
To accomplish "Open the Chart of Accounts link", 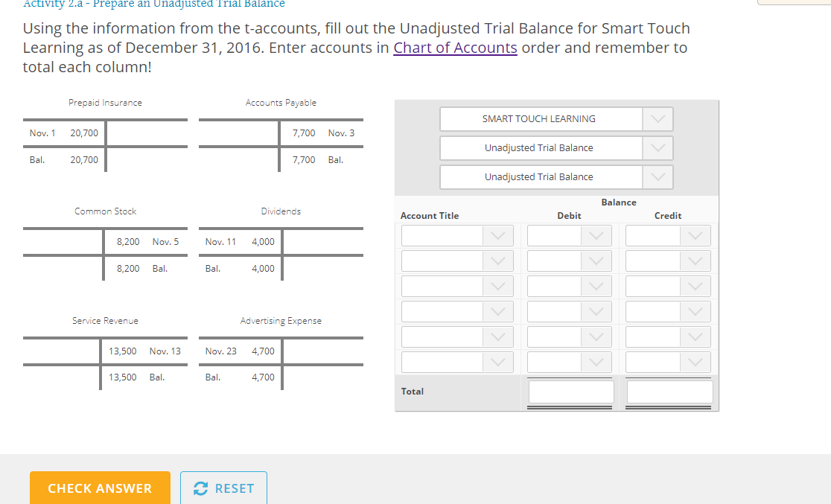I will point(455,48).
